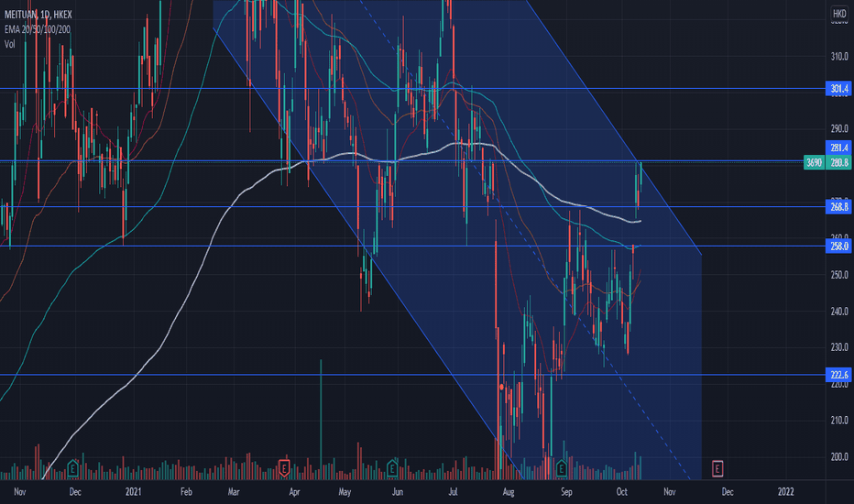Click the Jun label on the time axis
This screenshot has width=854, height=504.
[x=398, y=491]
